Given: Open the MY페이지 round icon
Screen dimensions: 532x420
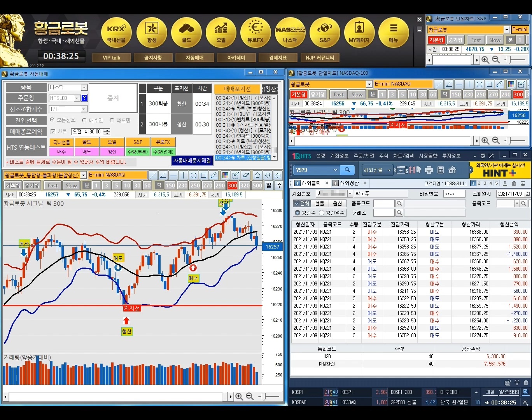Looking at the screenshot, I should pos(359,33).
